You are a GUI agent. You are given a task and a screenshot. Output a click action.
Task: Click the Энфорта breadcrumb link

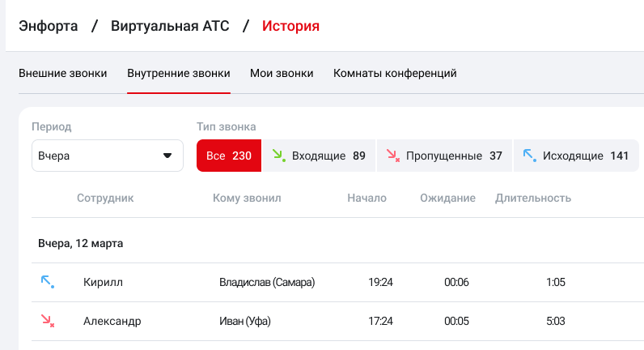coord(49,26)
